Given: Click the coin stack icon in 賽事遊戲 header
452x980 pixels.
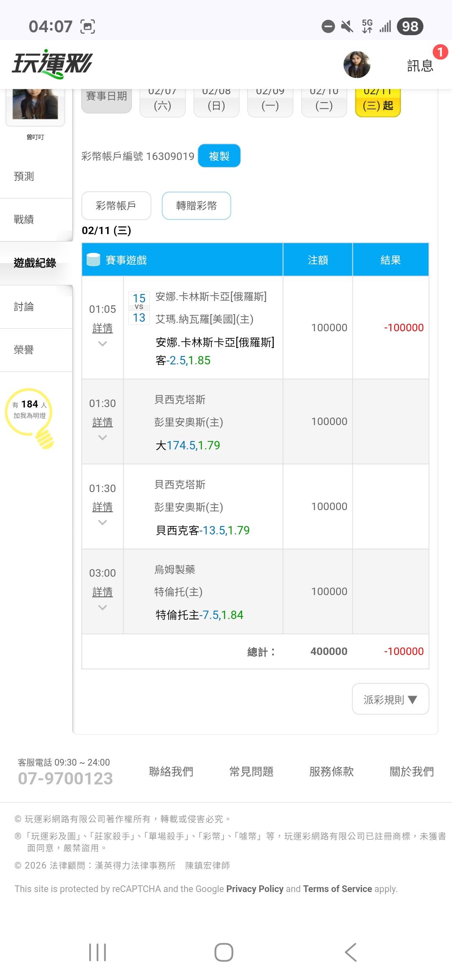Looking at the screenshot, I should 93,260.
